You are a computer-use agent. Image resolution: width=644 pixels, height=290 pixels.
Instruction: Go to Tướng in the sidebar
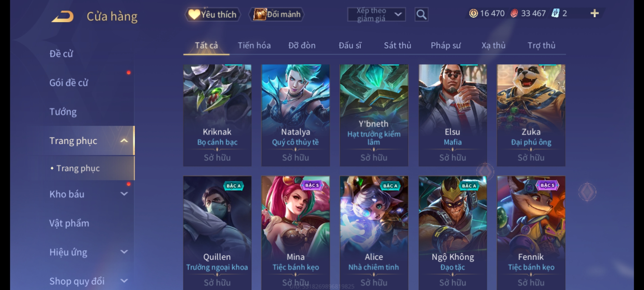[63, 111]
